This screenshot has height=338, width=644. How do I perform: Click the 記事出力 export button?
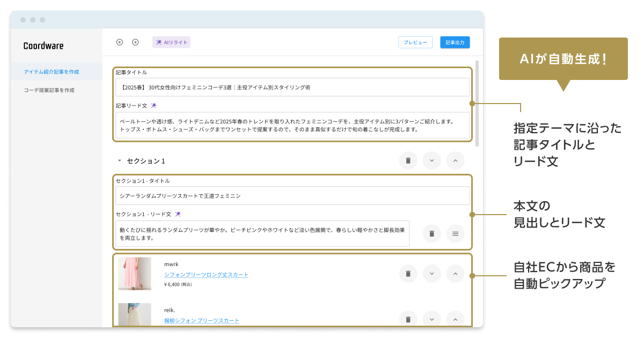[x=455, y=42]
